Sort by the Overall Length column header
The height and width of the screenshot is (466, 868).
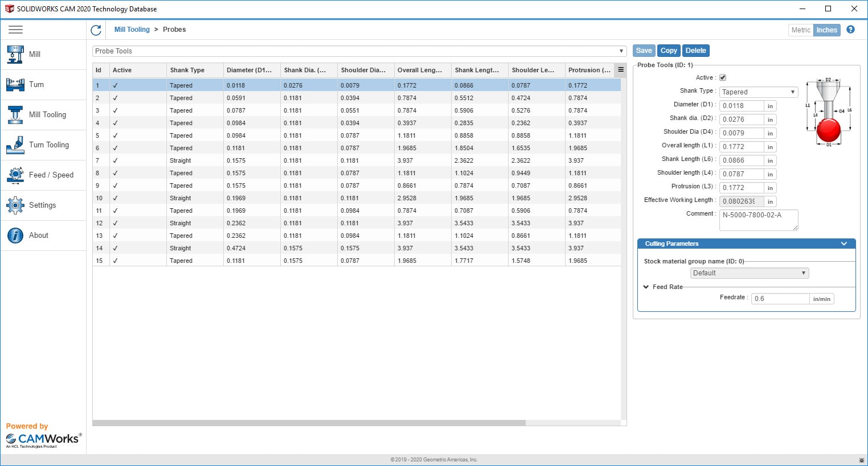(x=423, y=70)
